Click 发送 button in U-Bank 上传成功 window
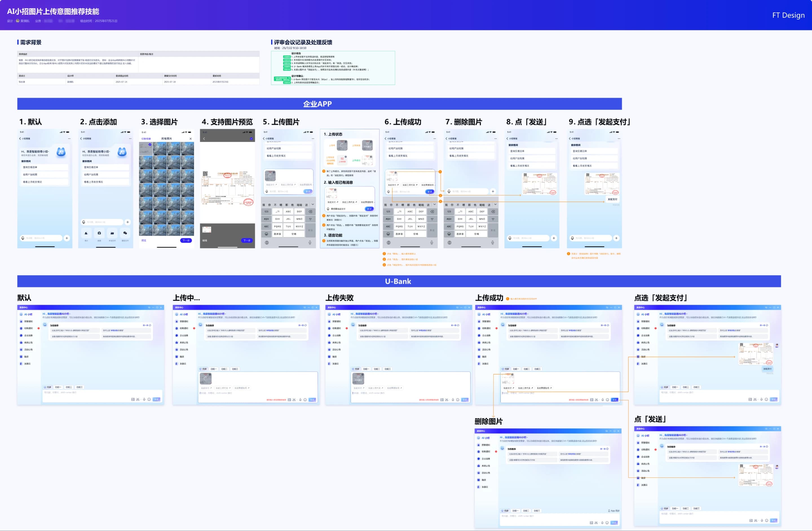 coord(614,400)
